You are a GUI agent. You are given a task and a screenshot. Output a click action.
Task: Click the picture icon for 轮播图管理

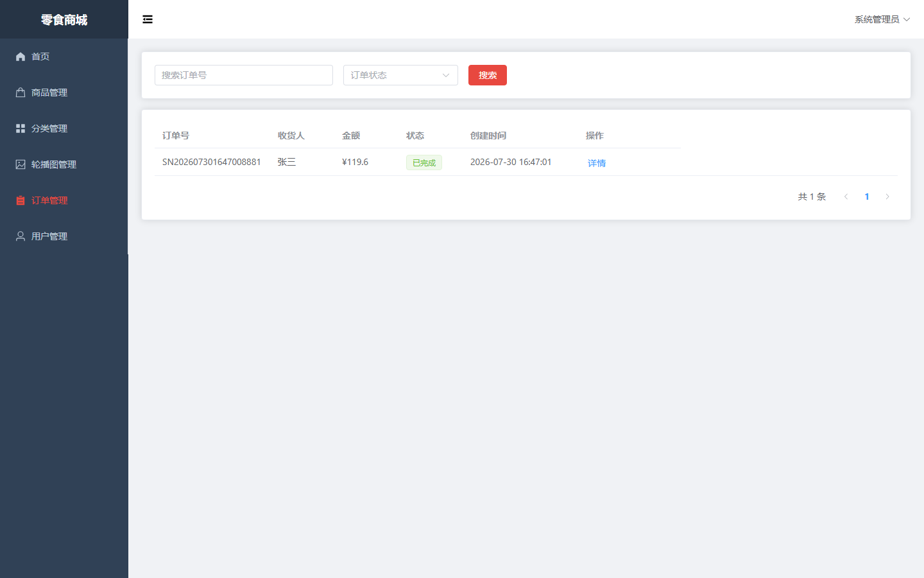(21, 164)
